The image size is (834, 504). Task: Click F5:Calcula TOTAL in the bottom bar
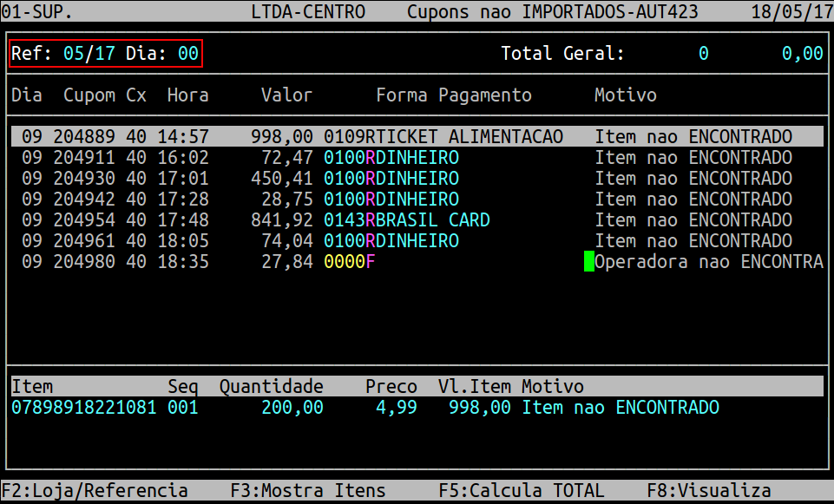[522, 490]
